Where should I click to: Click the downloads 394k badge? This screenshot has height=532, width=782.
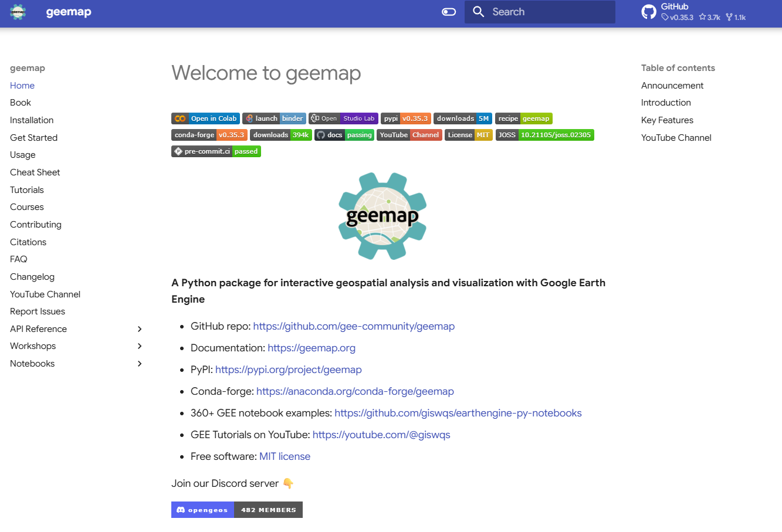[281, 135]
